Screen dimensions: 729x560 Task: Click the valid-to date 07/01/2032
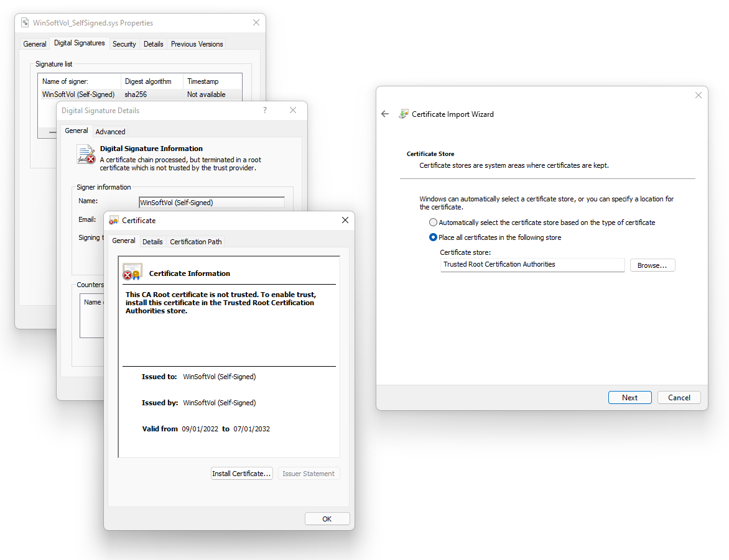[x=251, y=428]
